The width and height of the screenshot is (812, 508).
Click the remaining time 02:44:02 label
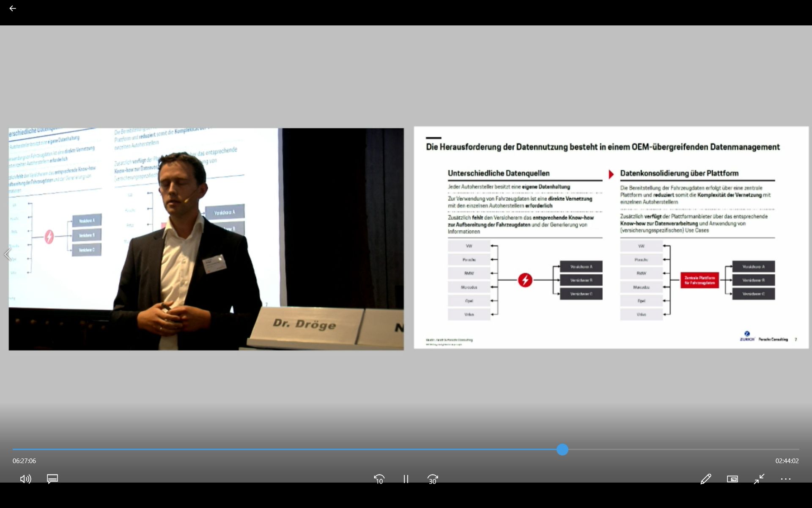pyautogui.click(x=787, y=461)
